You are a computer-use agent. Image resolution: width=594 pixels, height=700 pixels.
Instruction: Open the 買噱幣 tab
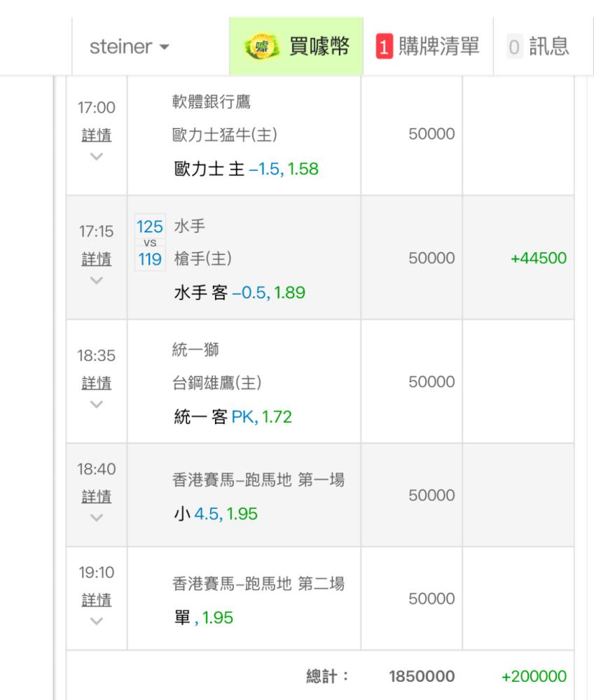[x=296, y=46]
